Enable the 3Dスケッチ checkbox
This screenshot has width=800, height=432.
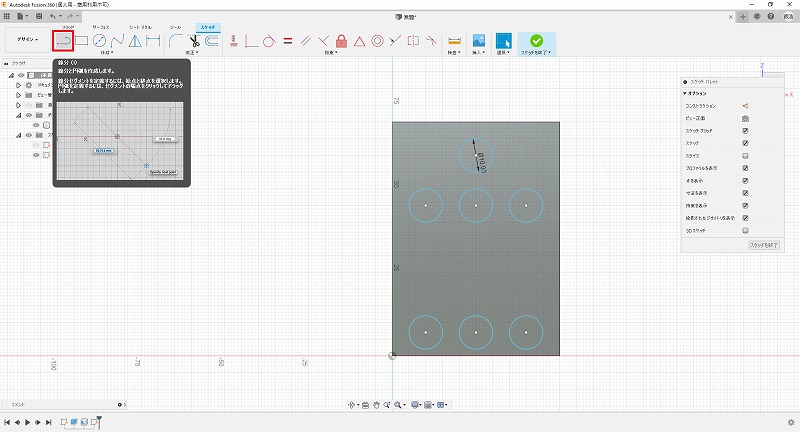click(x=745, y=229)
